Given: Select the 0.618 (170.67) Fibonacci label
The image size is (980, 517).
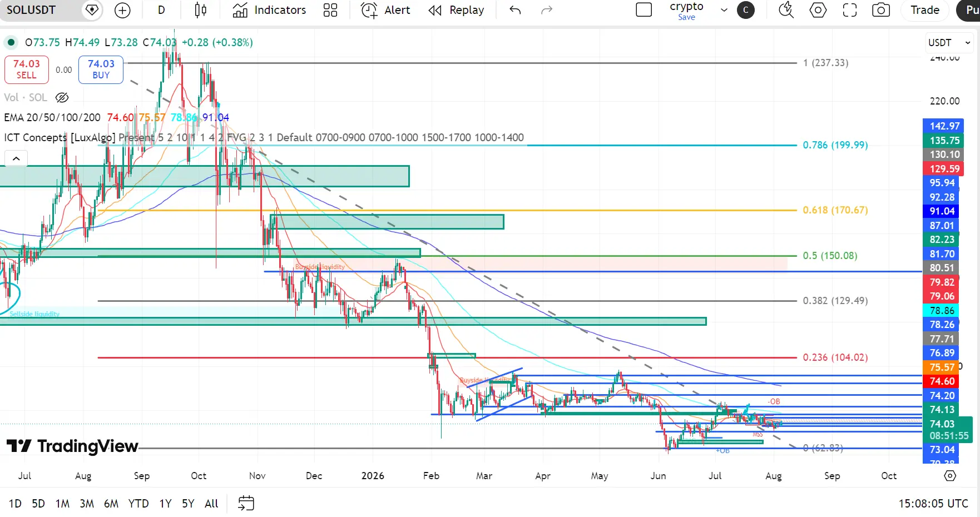Looking at the screenshot, I should click(835, 210).
